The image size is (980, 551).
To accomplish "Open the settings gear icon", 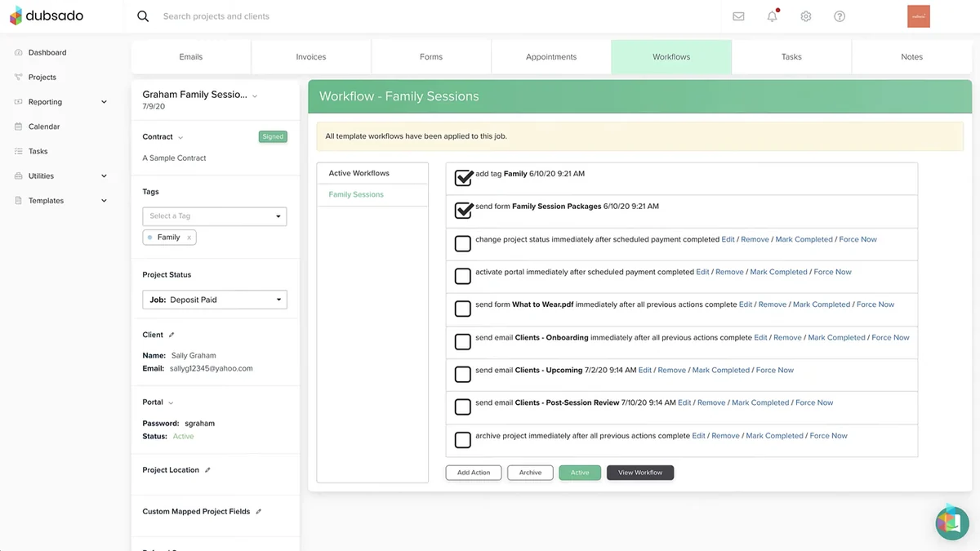I will 806,16.
